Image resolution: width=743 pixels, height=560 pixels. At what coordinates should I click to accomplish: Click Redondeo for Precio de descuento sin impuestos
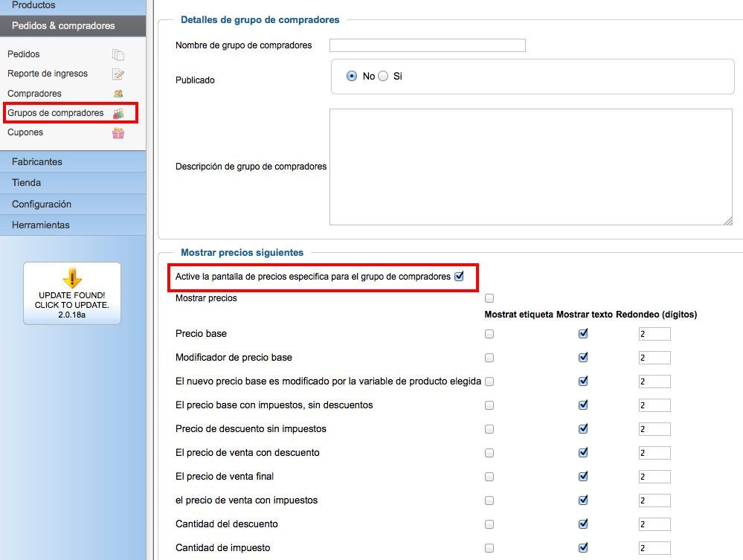tap(654, 429)
